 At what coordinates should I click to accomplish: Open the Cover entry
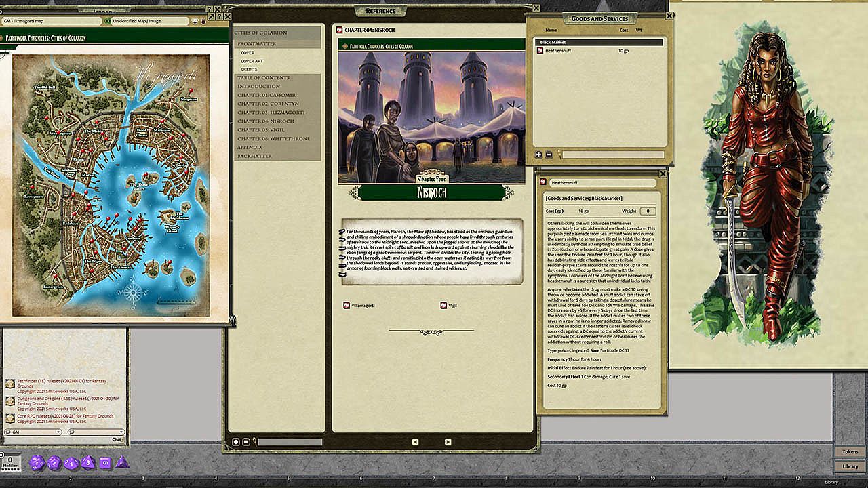[x=248, y=52]
